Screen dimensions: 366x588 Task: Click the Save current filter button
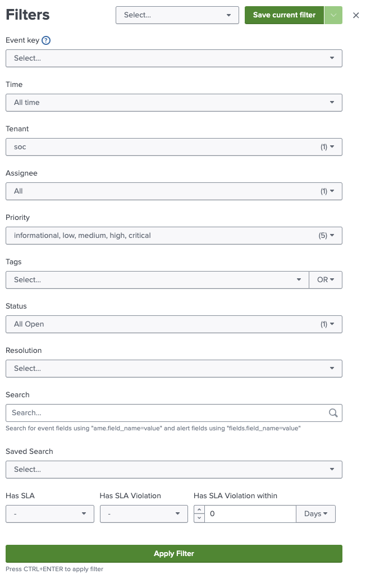pyautogui.click(x=284, y=15)
